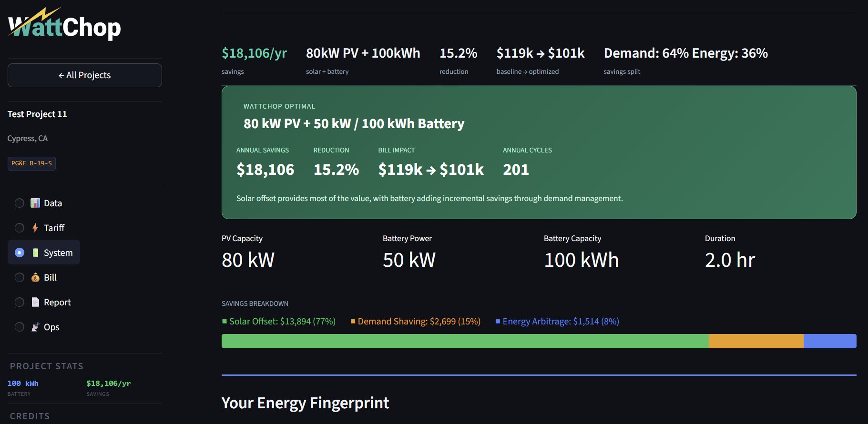
Task: Click the PG&E B-19-S tariff badge
Action: [x=31, y=163]
